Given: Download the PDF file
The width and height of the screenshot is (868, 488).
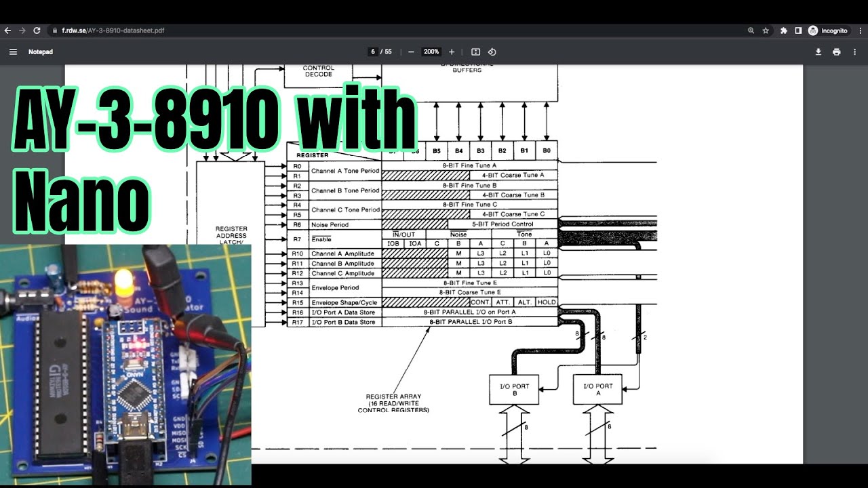Looking at the screenshot, I should pyautogui.click(x=818, y=52).
